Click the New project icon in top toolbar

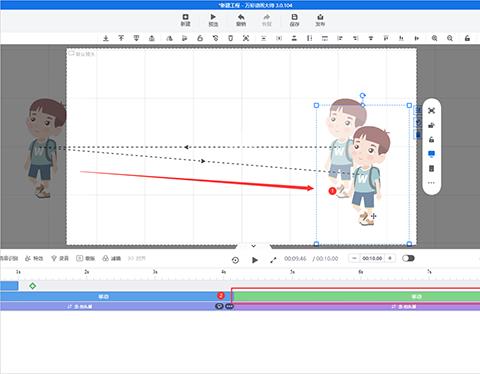[185, 17]
